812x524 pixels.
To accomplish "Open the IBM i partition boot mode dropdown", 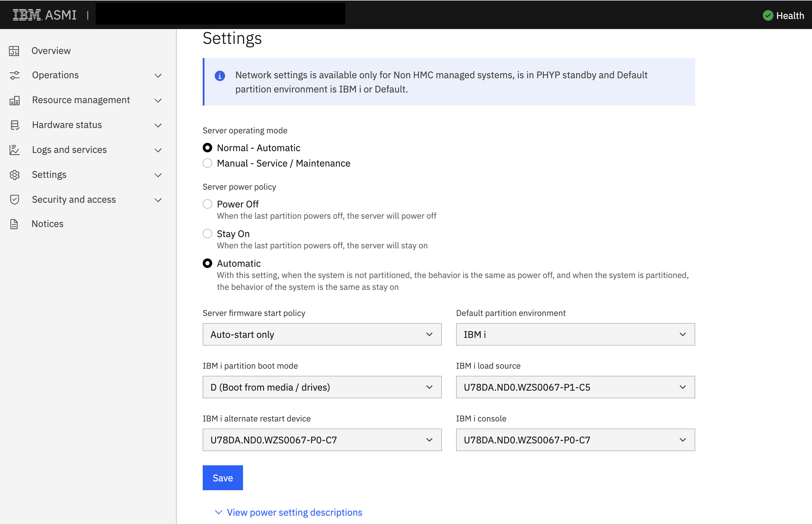I will pyautogui.click(x=322, y=387).
